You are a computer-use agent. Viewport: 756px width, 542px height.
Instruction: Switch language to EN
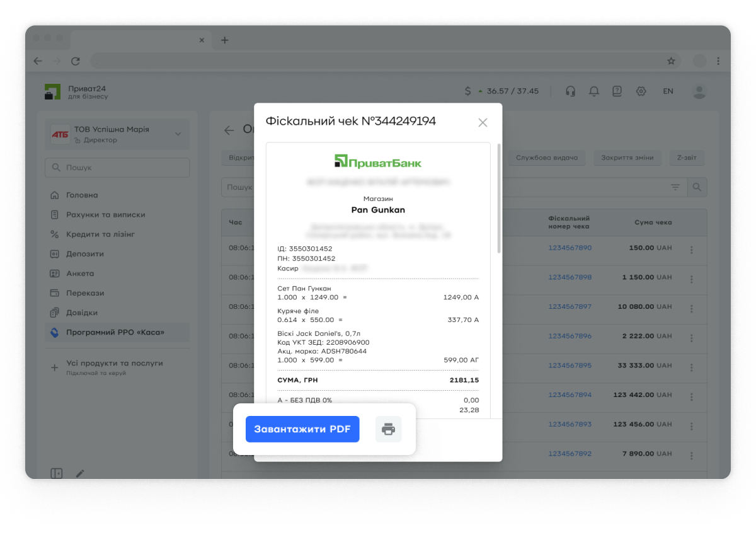click(x=668, y=91)
